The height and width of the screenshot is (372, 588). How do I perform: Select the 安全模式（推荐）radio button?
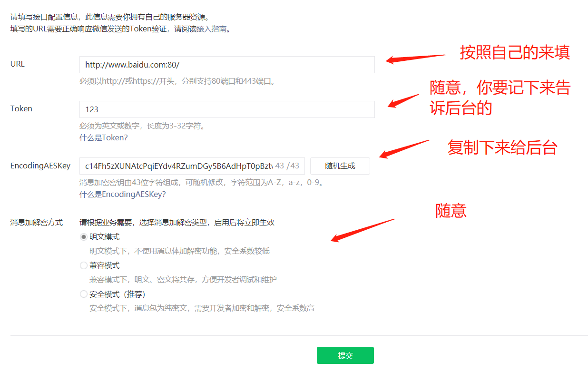[84, 294]
